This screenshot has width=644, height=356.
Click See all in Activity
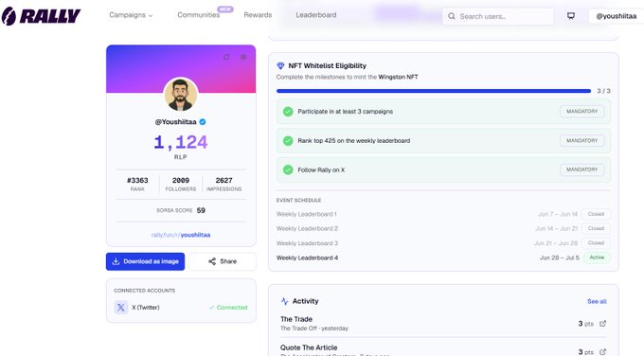597,301
